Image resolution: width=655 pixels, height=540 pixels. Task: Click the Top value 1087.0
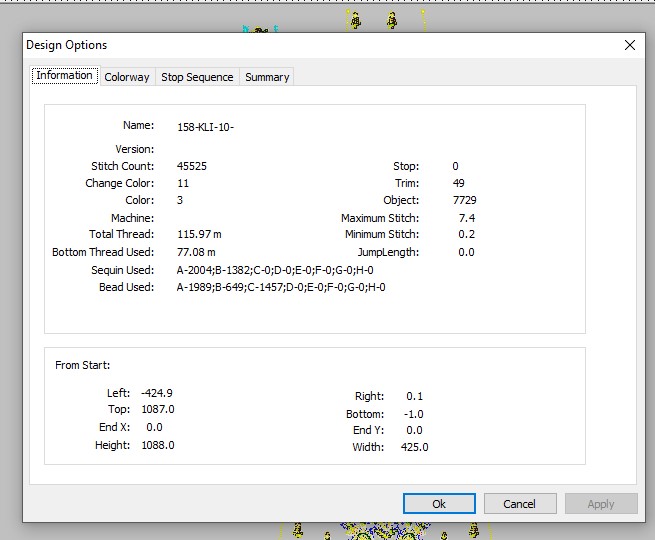click(x=158, y=409)
